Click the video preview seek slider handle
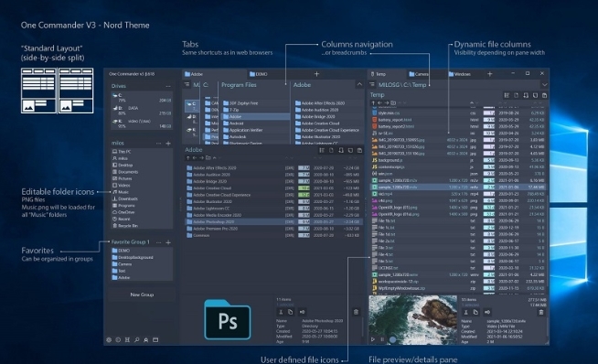This screenshot has width=598, height=364. (x=392, y=339)
